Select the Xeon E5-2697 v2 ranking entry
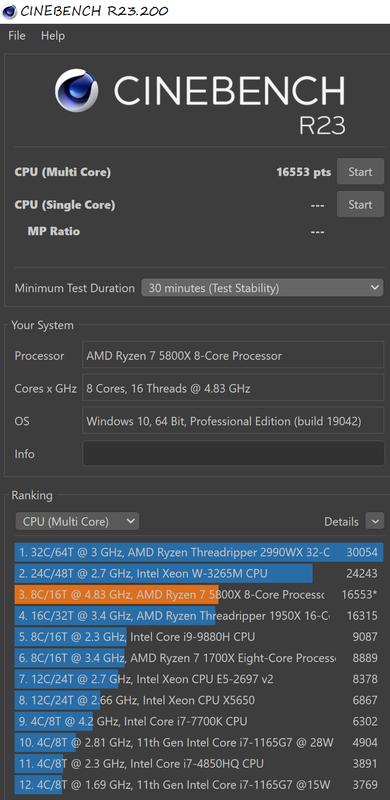390x800 pixels. (199, 679)
